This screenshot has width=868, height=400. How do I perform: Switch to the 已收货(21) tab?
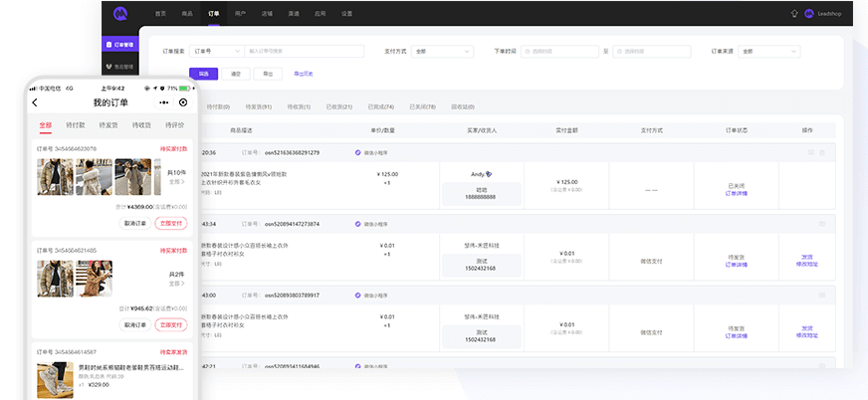[x=339, y=106]
